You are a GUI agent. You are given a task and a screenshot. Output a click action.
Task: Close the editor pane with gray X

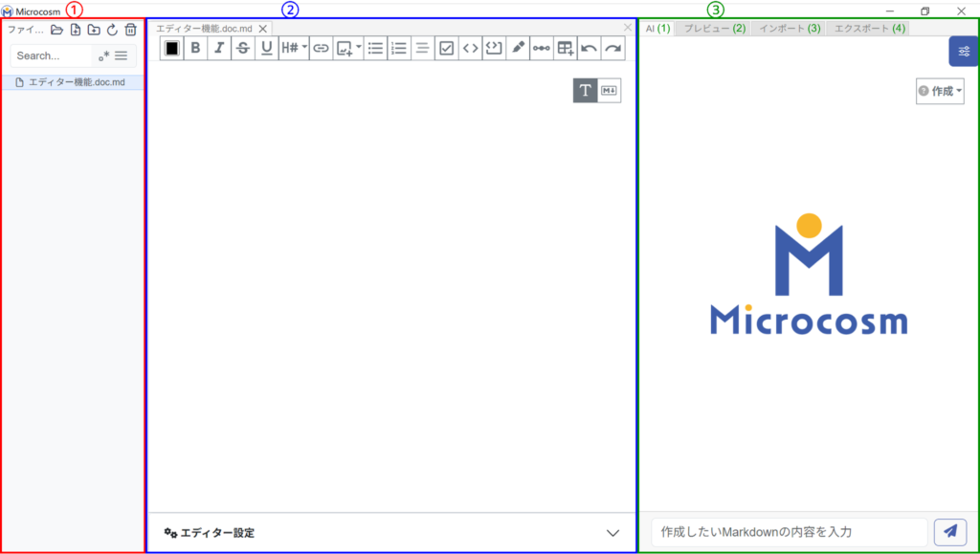(628, 28)
